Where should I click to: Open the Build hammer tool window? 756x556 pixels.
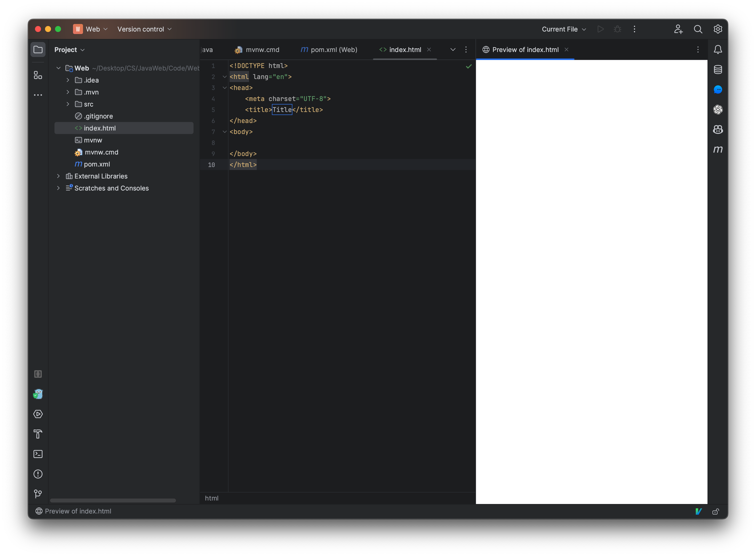point(38,434)
